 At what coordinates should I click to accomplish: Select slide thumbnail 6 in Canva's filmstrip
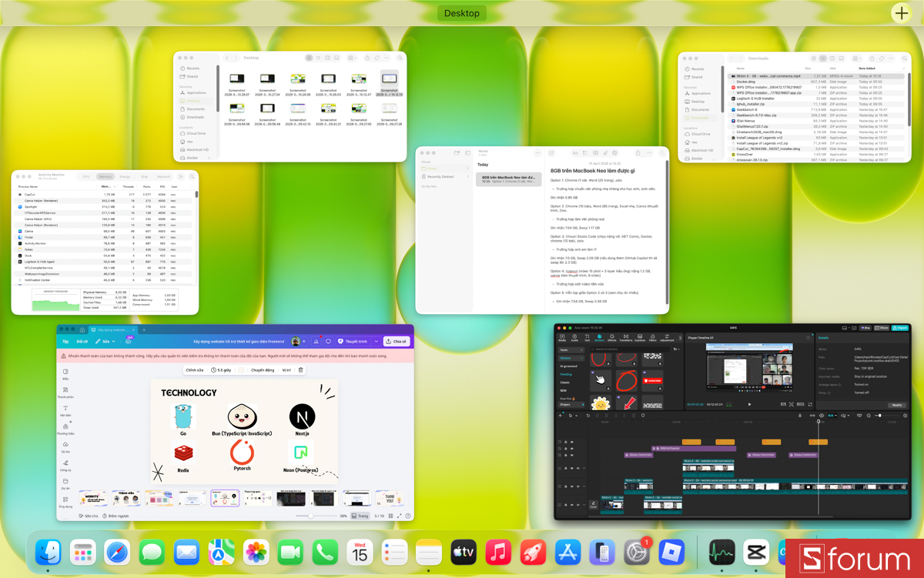pos(258,498)
